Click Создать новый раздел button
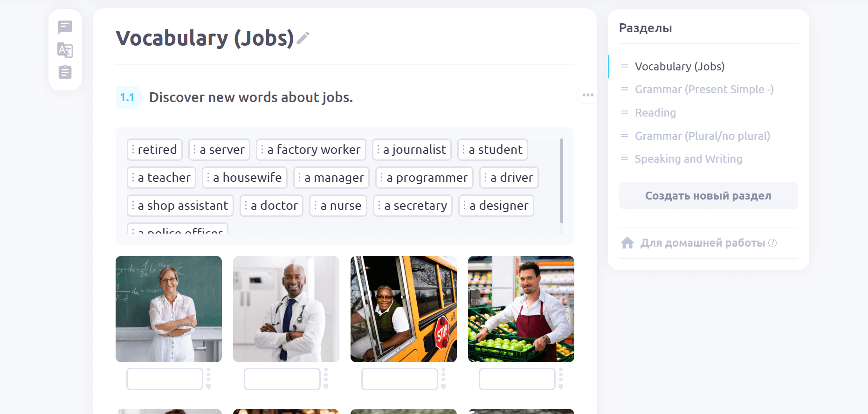Screen dimensions: 868x414 point(708,196)
